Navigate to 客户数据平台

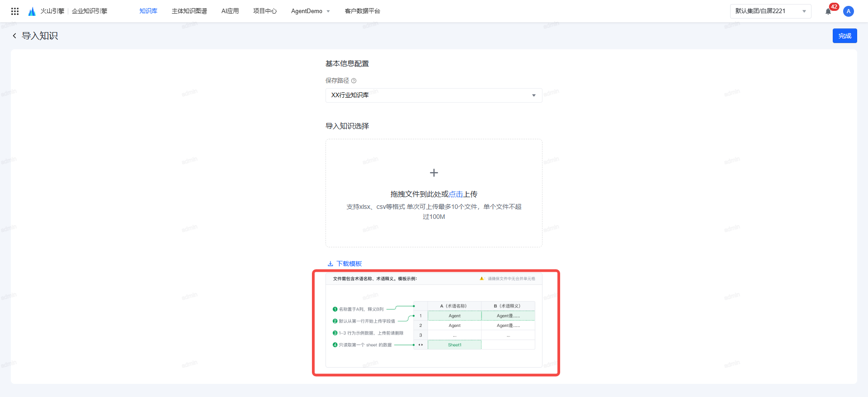pos(362,11)
